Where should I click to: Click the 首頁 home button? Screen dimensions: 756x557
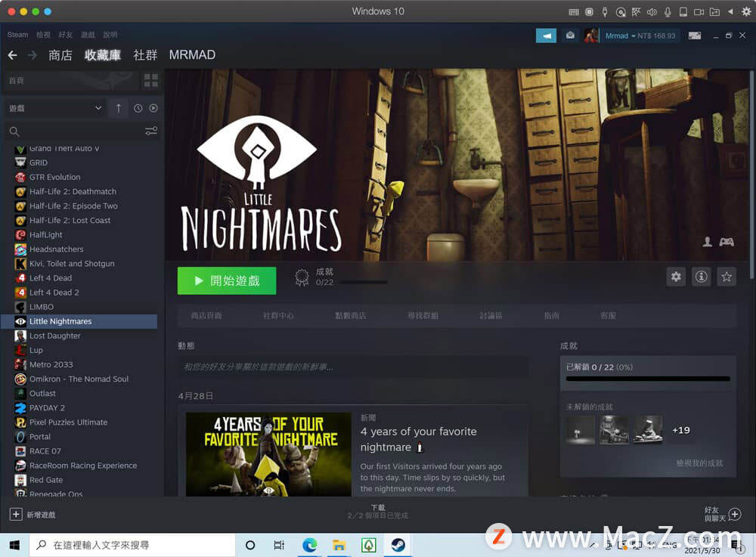tap(71, 80)
